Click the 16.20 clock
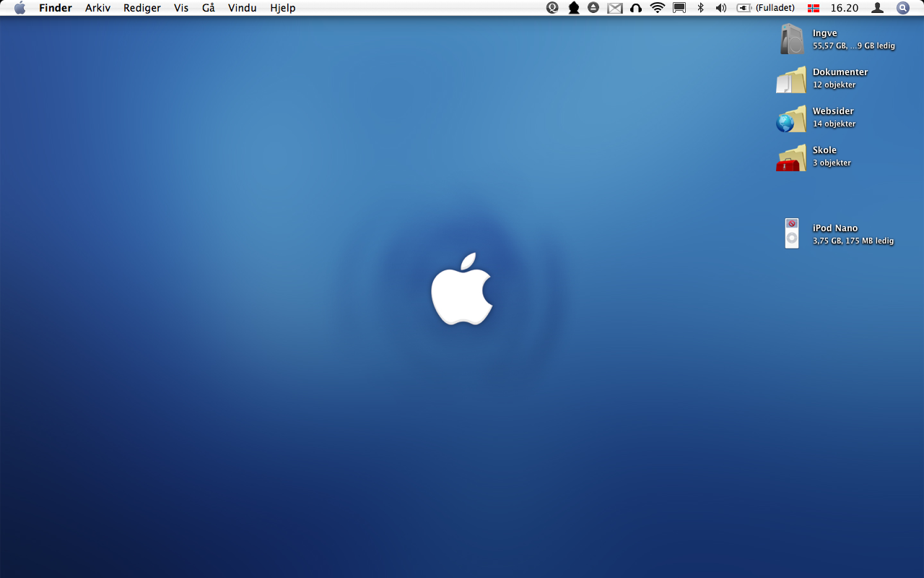This screenshot has height=578, width=924. click(x=845, y=8)
